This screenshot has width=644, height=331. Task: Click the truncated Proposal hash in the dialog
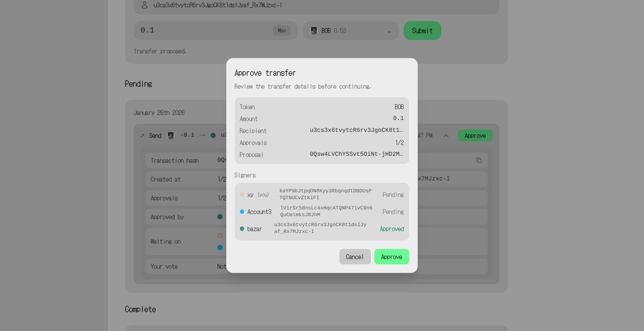pos(356,154)
